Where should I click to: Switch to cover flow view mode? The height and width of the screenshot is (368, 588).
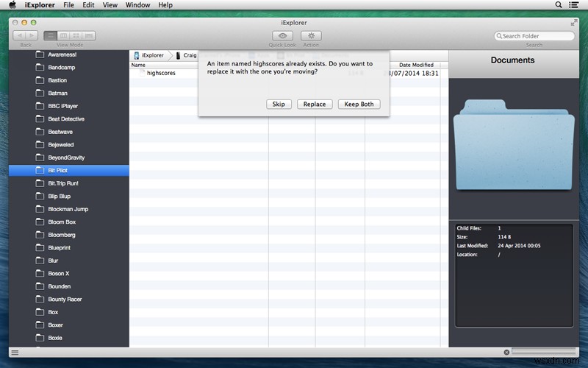click(89, 35)
